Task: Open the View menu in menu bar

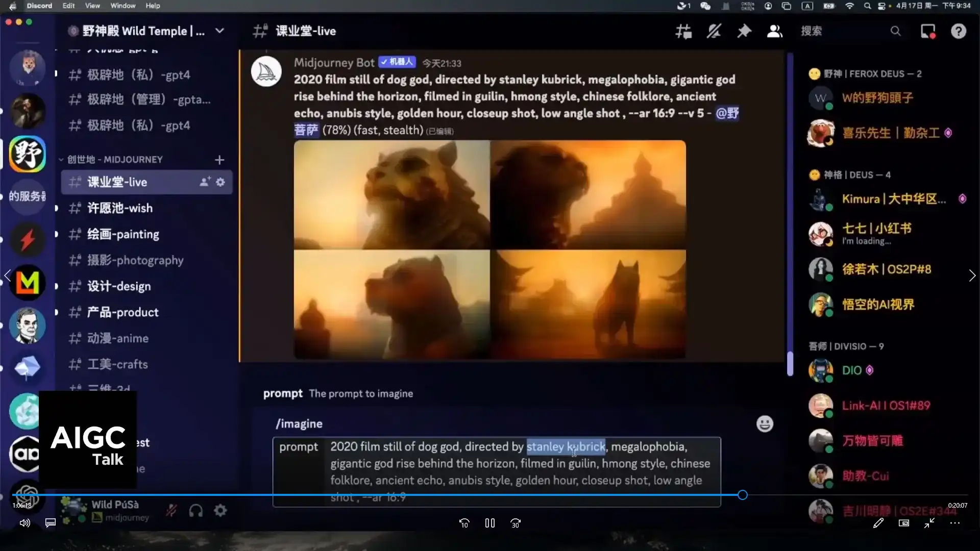Action: (92, 6)
